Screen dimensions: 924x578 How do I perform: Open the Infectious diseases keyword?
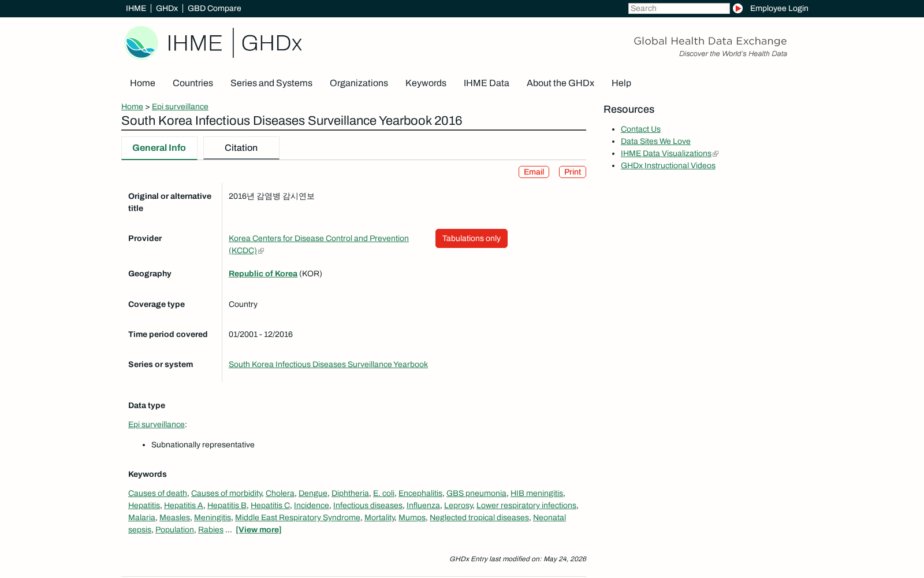(368, 505)
